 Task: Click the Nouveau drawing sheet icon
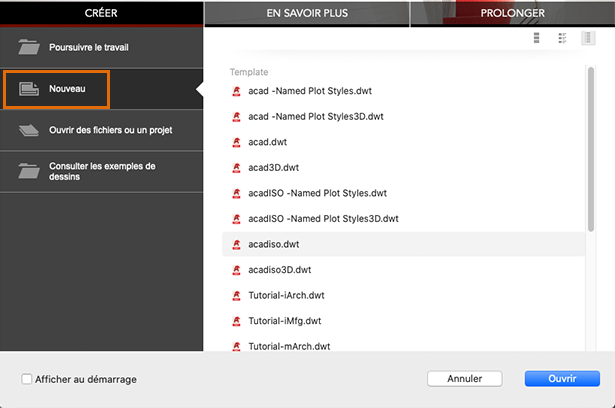pyautogui.click(x=29, y=89)
